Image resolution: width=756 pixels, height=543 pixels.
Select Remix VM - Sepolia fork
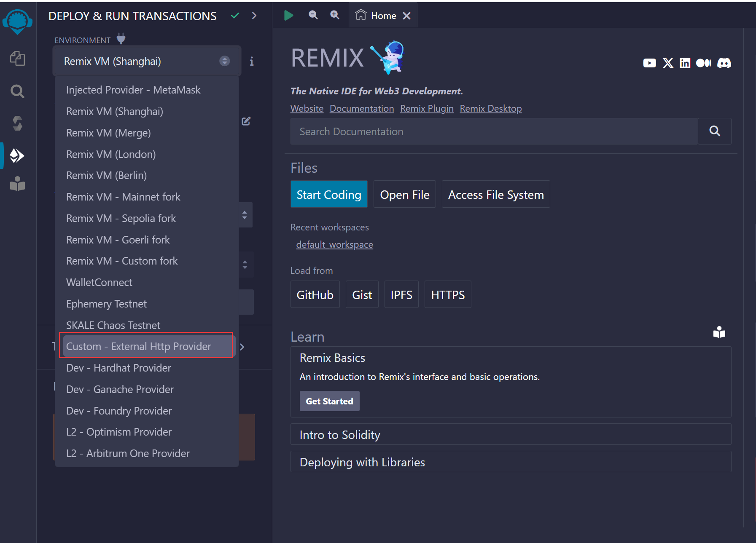coord(147,219)
